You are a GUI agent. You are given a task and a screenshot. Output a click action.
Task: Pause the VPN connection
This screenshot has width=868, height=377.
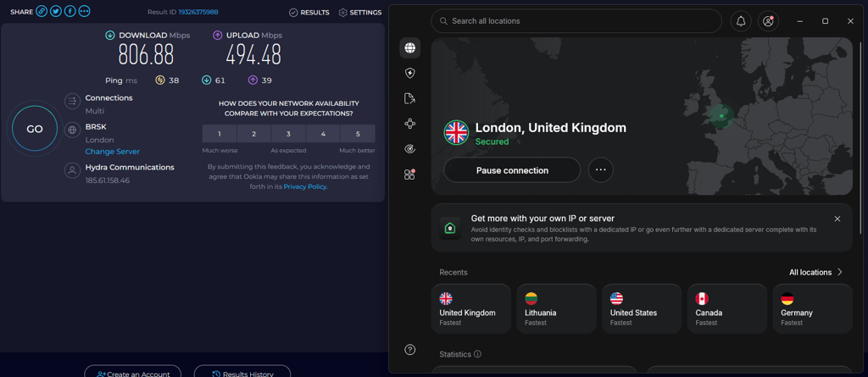coord(512,170)
